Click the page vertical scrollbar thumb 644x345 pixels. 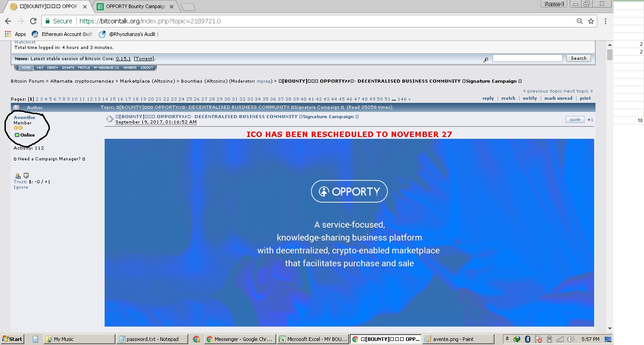pyautogui.click(x=610, y=55)
